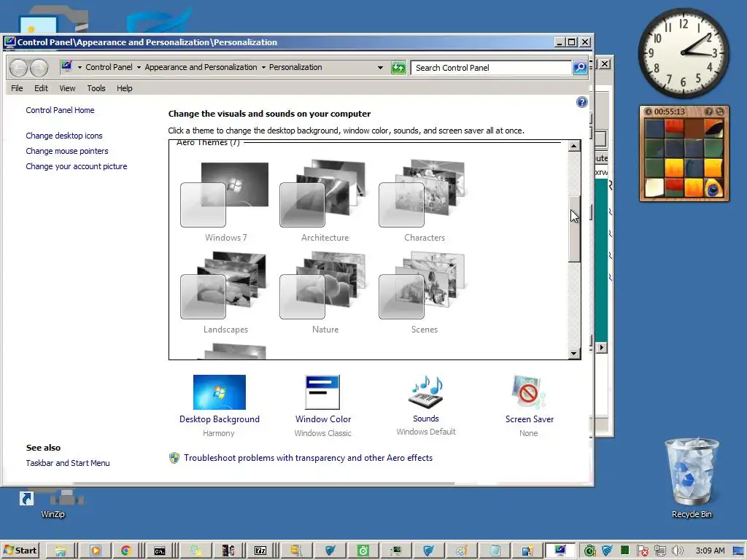747x560 pixels.
Task: Click the Personalization icon in address bar
Action: [66, 66]
